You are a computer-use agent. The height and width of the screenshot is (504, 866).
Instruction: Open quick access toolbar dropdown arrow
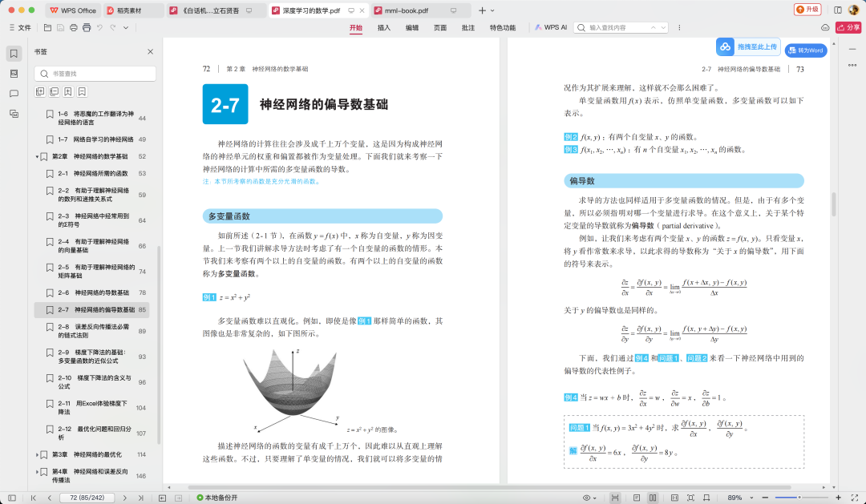click(x=126, y=27)
